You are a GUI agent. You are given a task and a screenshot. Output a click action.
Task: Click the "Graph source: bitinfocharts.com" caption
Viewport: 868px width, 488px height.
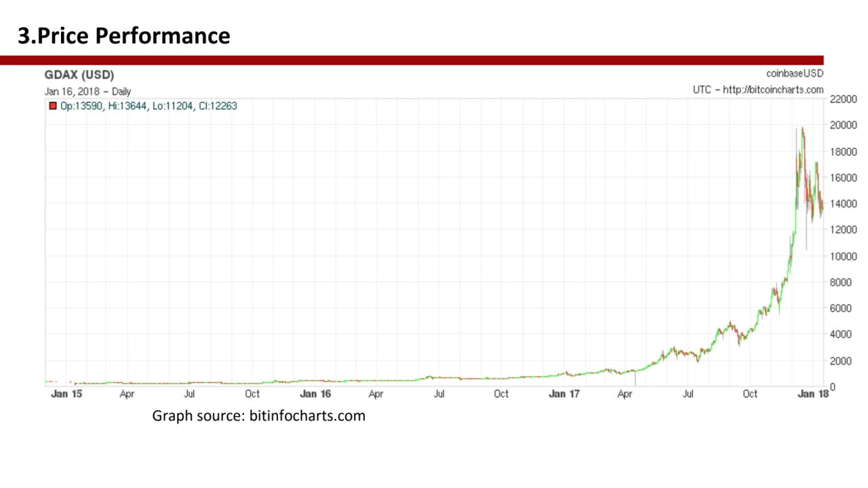click(x=258, y=415)
